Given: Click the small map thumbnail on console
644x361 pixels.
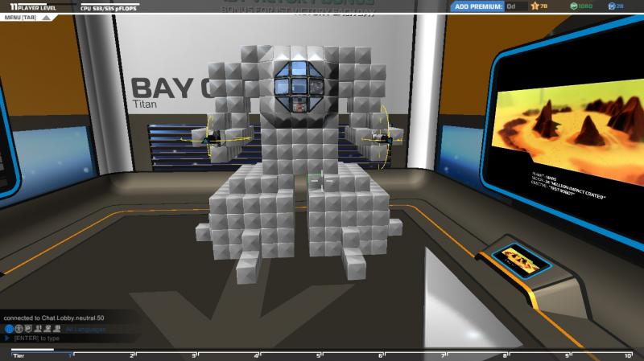Looking at the screenshot, I should 522,258.
